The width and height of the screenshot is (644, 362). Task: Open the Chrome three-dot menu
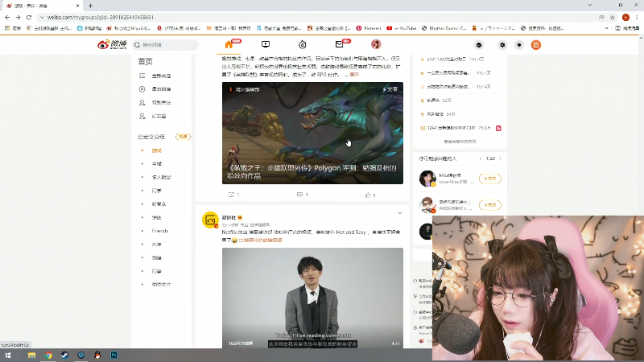[x=637, y=17]
